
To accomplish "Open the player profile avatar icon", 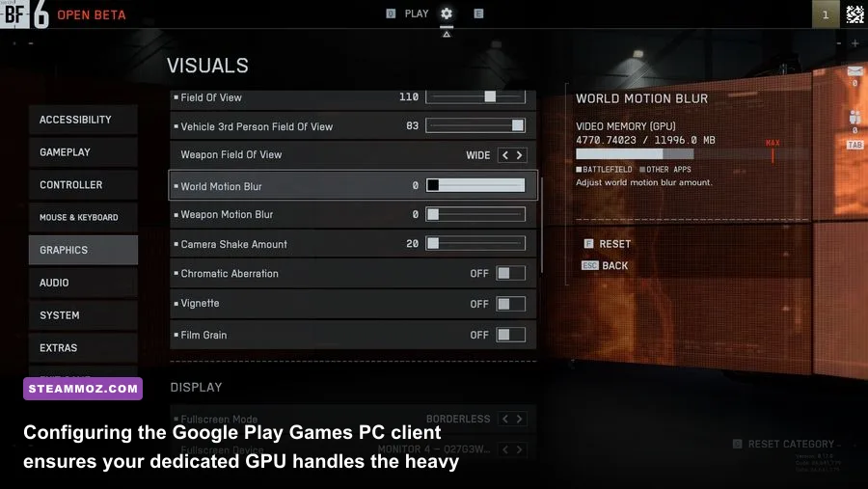I will tap(854, 14).
